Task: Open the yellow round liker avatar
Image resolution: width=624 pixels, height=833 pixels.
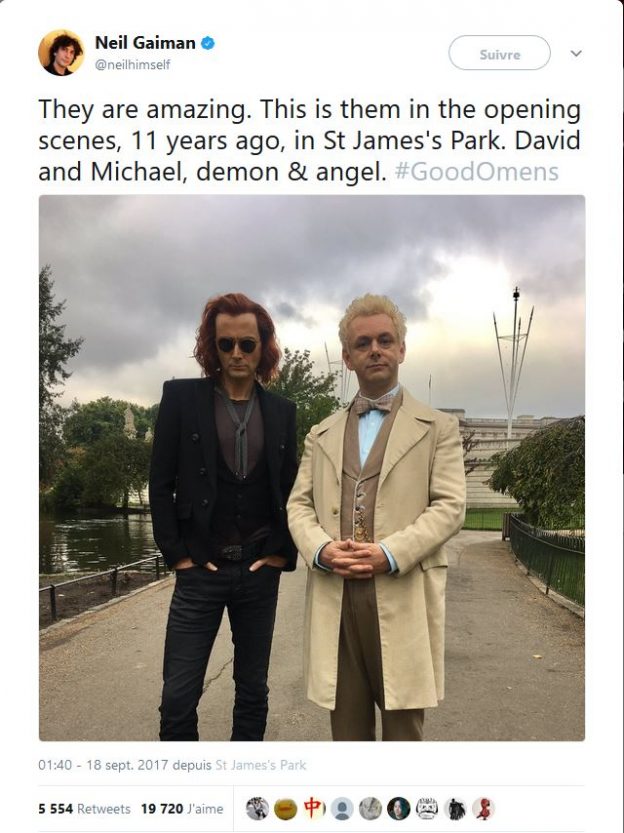Action: (286, 808)
